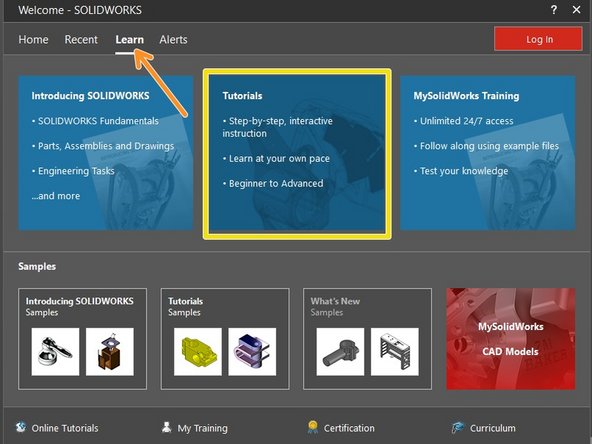Open the help question mark icon
The width and height of the screenshot is (592, 444).
coord(553,9)
